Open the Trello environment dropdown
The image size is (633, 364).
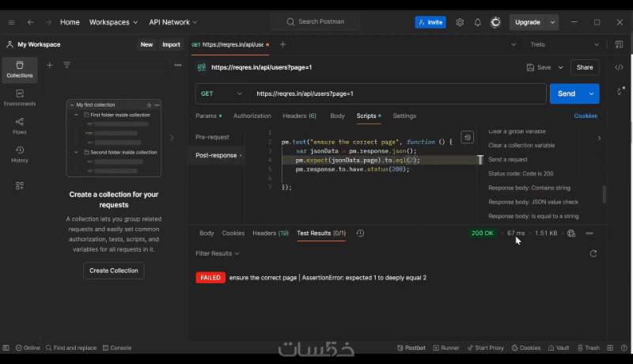tap(564, 44)
